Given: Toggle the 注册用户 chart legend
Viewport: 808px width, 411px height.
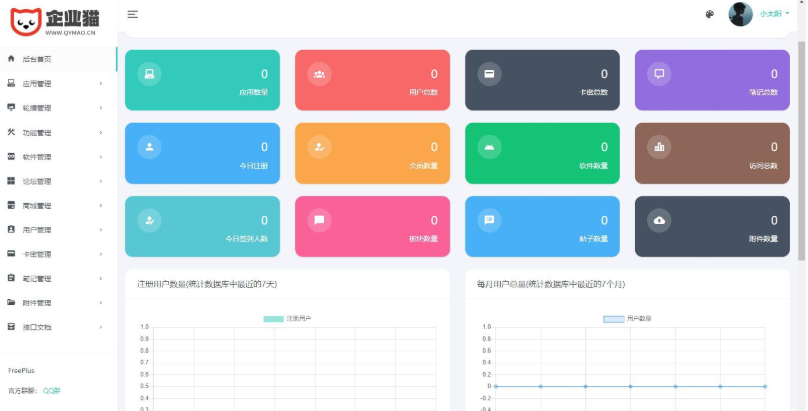Looking at the screenshot, I should pos(287,318).
